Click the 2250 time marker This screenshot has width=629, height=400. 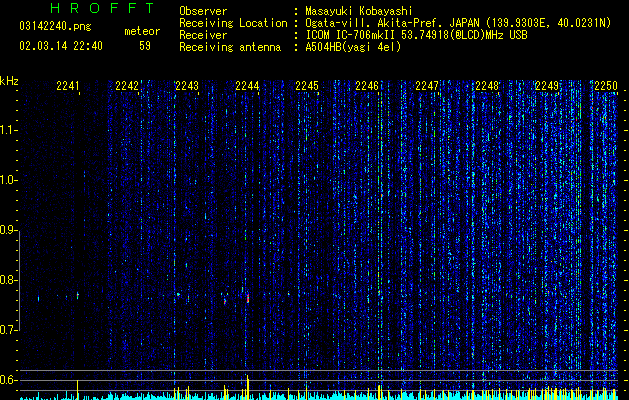pos(606,86)
